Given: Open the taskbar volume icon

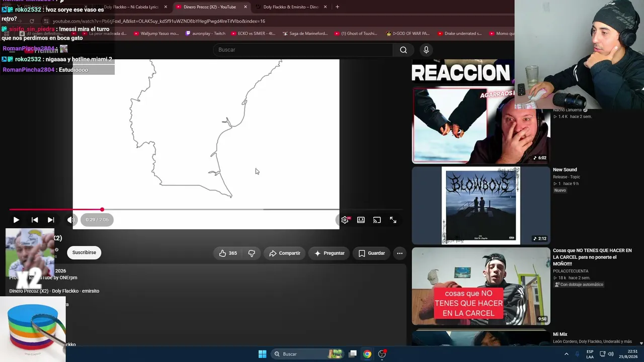Looking at the screenshot, I should 611,354.
